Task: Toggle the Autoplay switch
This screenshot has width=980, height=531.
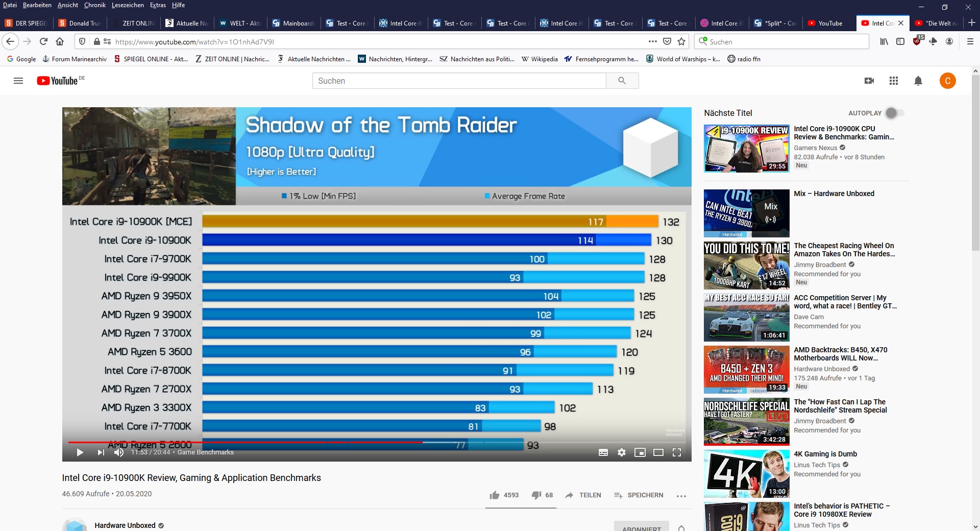Action: coord(894,113)
